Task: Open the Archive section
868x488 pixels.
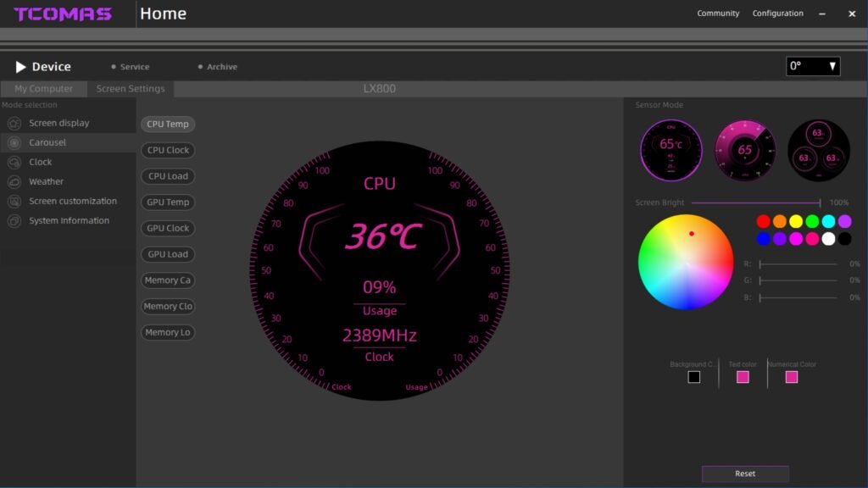Action: (222, 67)
